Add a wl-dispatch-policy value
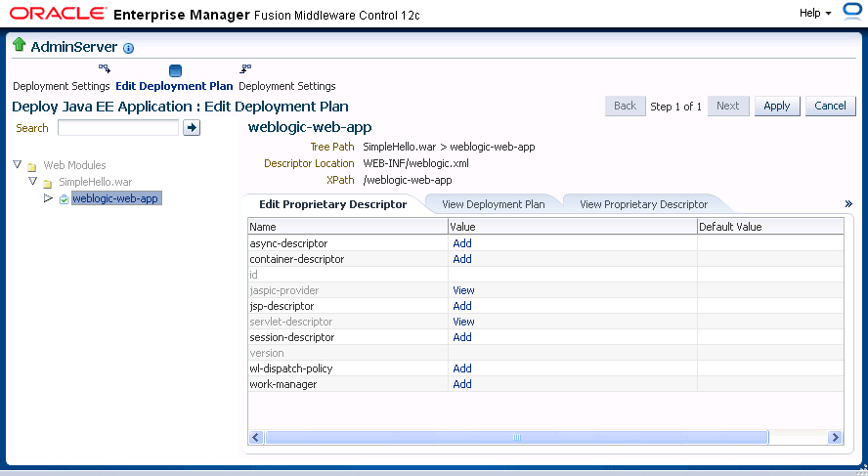This screenshot has height=476, width=868. tap(462, 368)
